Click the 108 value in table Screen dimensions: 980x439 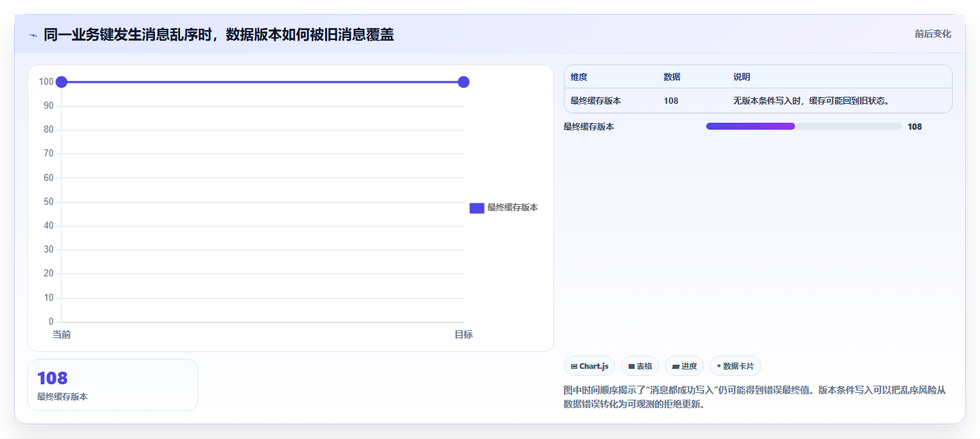click(671, 101)
